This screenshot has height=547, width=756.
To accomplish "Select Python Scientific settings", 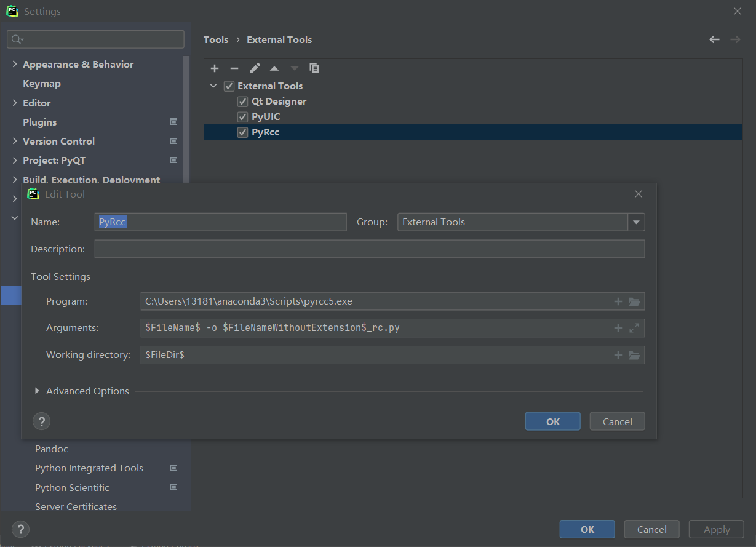I will (72, 487).
